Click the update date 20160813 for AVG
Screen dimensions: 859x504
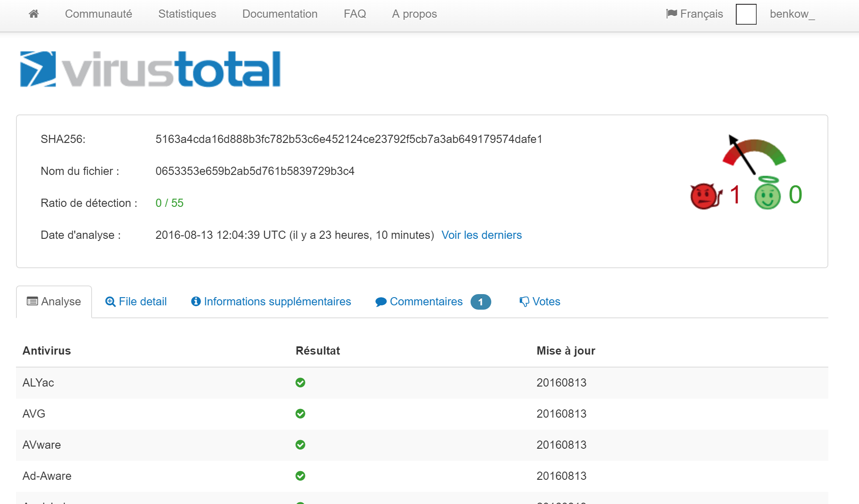pos(561,414)
